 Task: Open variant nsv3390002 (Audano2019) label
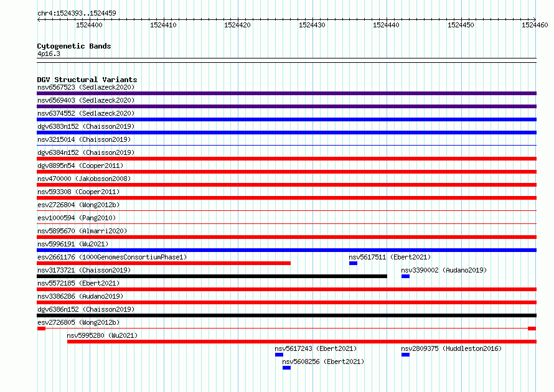[444, 270]
